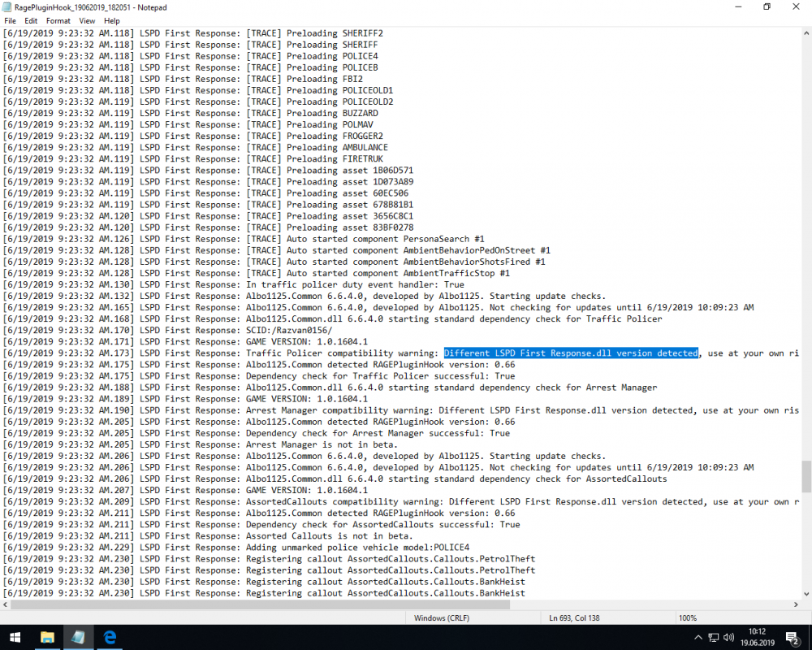Open the View menu
This screenshot has height=650, width=812.
click(87, 21)
